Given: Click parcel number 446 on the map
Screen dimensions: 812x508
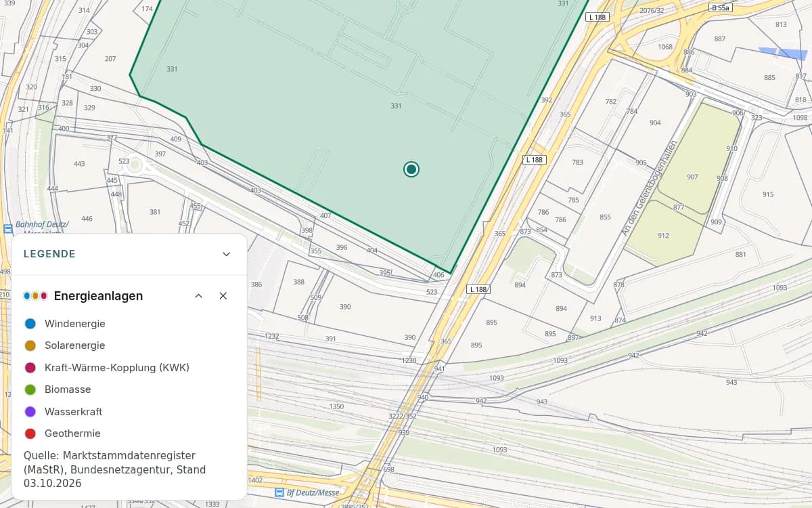Looking at the screenshot, I should pos(87,219).
